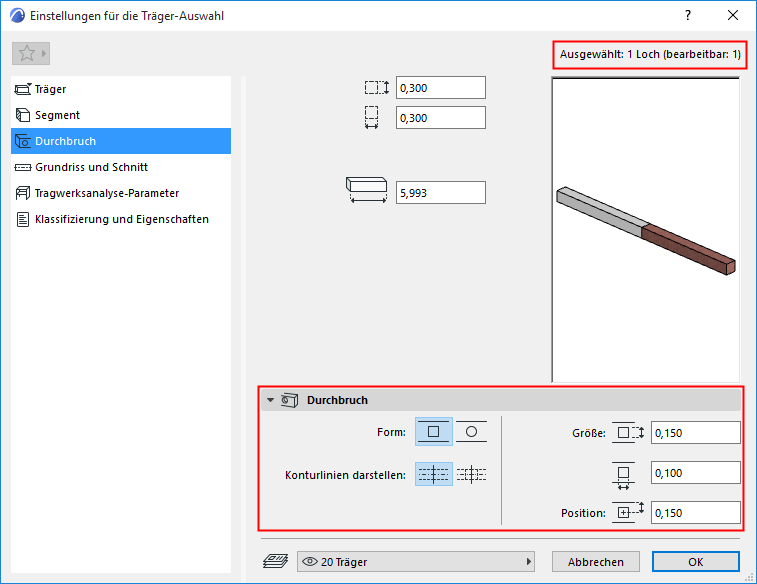Click the Durchbruch hole icon in sidebar

pyautogui.click(x=23, y=141)
